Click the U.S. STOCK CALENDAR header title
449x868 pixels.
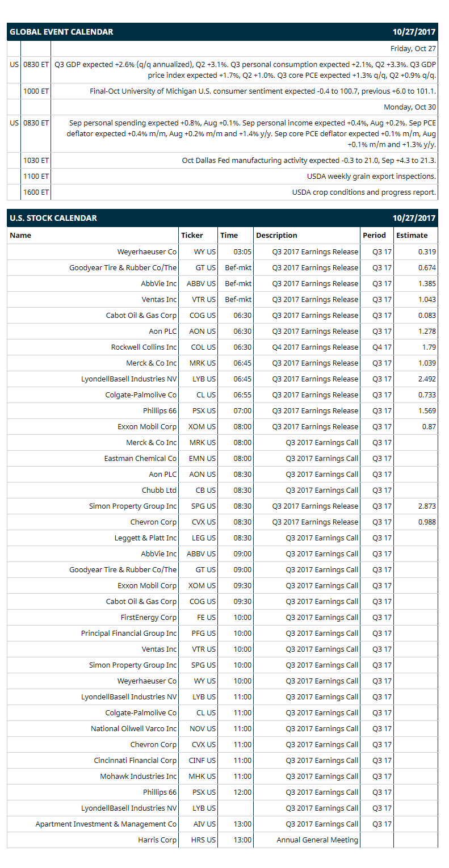(x=53, y=218)
